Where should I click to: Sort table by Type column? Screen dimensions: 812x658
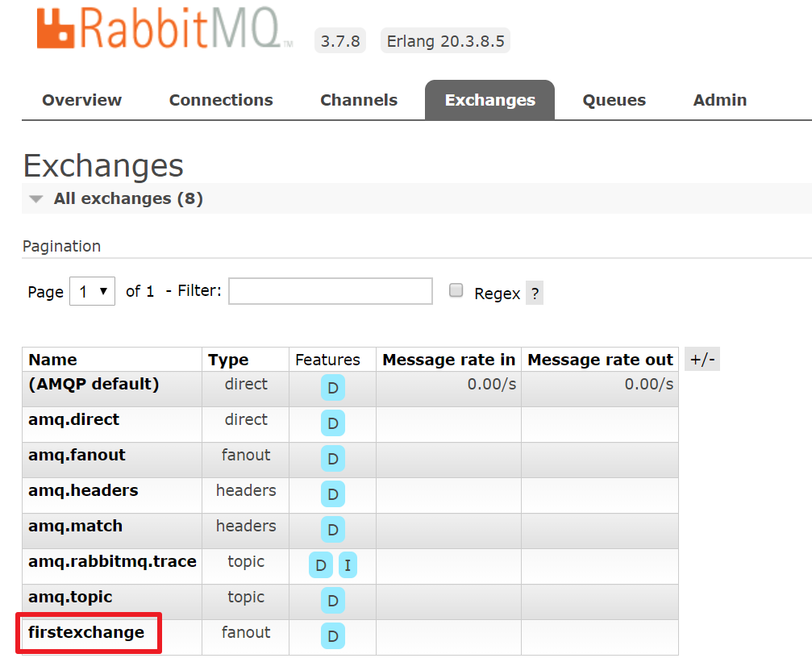[228, 360]
